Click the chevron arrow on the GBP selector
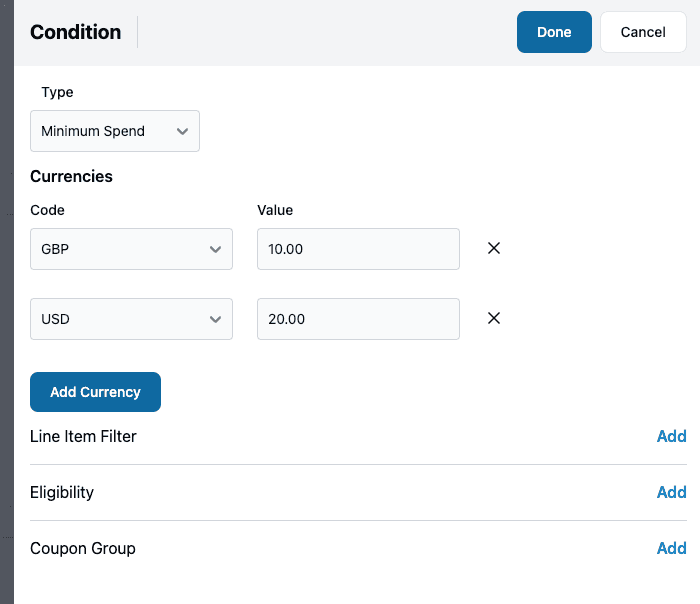700x604 pixels. [x=215, y=249]
